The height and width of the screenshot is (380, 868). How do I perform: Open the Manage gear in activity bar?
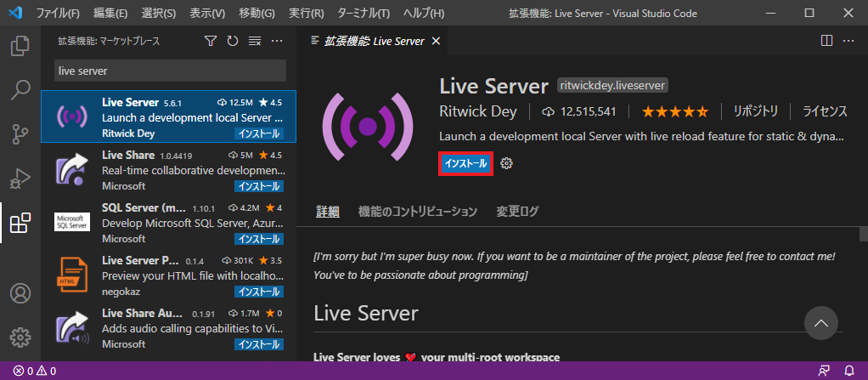pyautogui.click(x=20, y=337)
